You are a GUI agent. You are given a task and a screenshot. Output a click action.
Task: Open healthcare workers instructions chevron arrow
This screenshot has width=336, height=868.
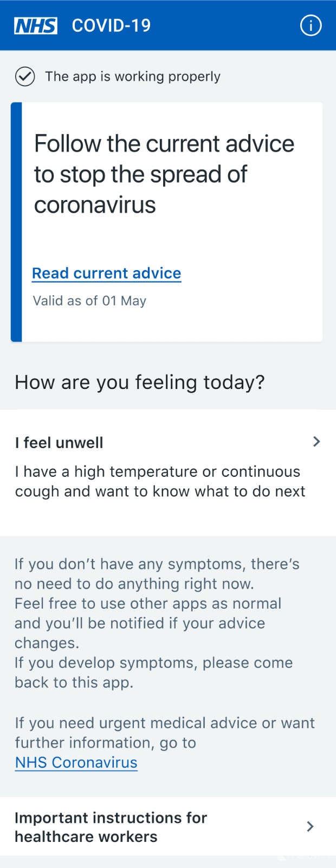pyautogui.click(x=310, y=826)
